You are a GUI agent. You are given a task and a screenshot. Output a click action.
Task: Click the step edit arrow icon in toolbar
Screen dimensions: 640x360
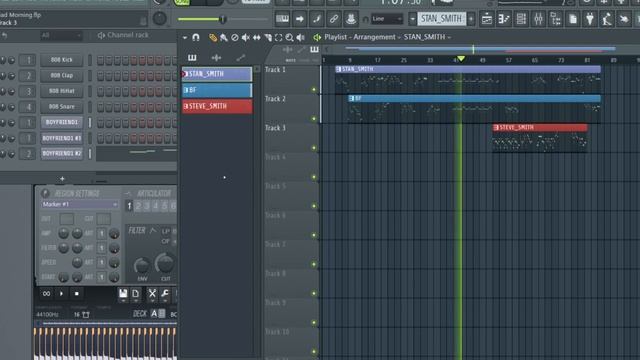coord(300,19)
